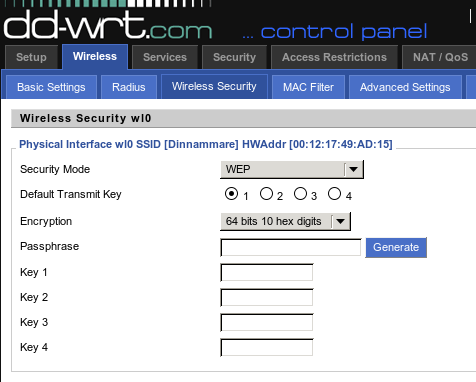Open the Setup tab
This screenshot has height=382, width=476.
(31, 57)
